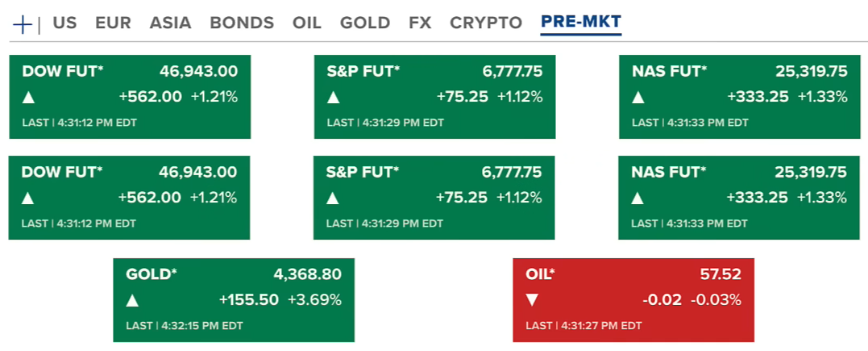View the CRYPTO tab
This screenshot has height=351, width=868.
pos(486,23)
